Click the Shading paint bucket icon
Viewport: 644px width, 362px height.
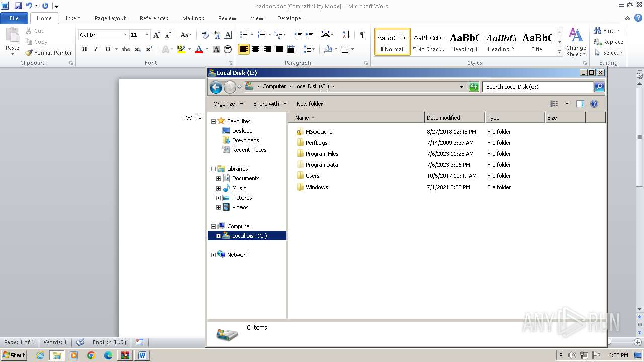click(328, 49)
